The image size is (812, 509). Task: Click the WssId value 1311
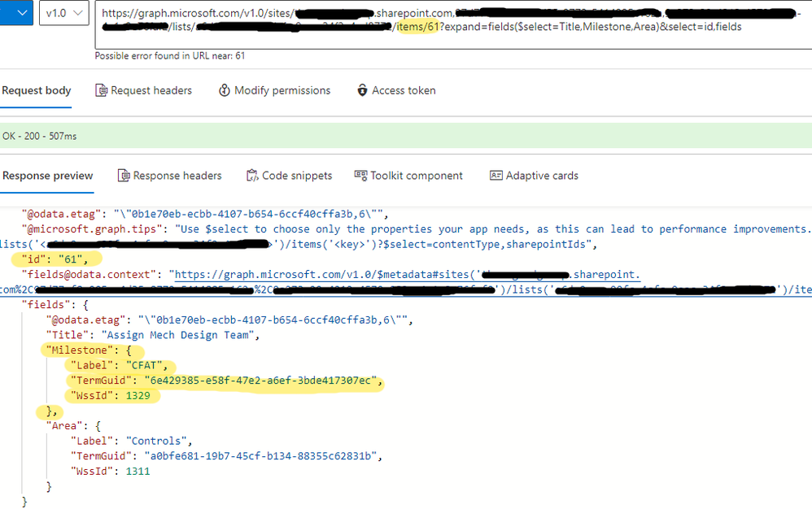point(138,472)
